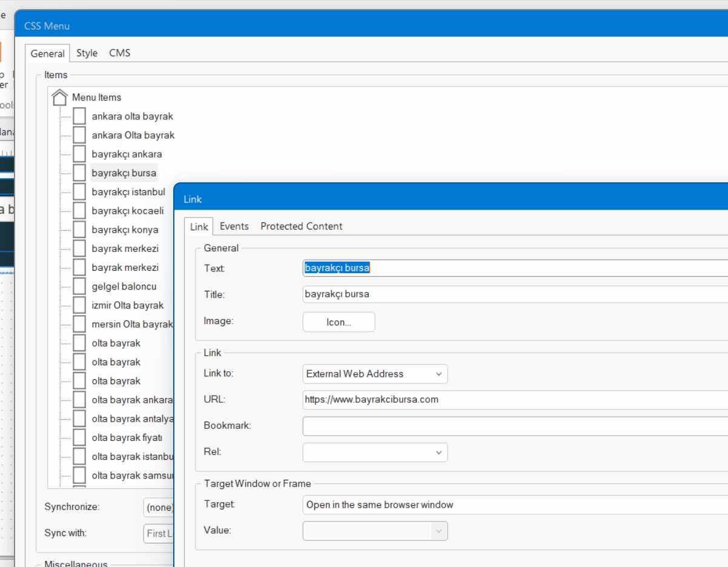Click the page icon beside olta bayrak antalya
The width and height of the screenshot is (728, 567).
(79, 419)
